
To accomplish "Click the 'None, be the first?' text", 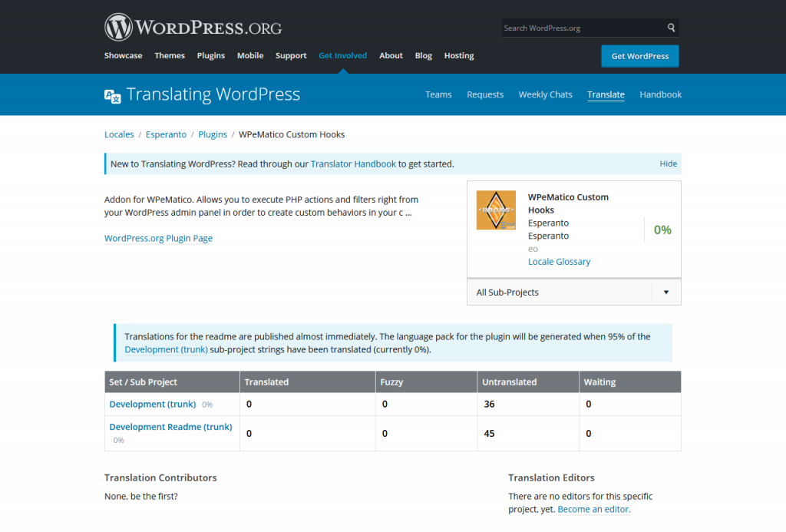I will tap(141, 497).
